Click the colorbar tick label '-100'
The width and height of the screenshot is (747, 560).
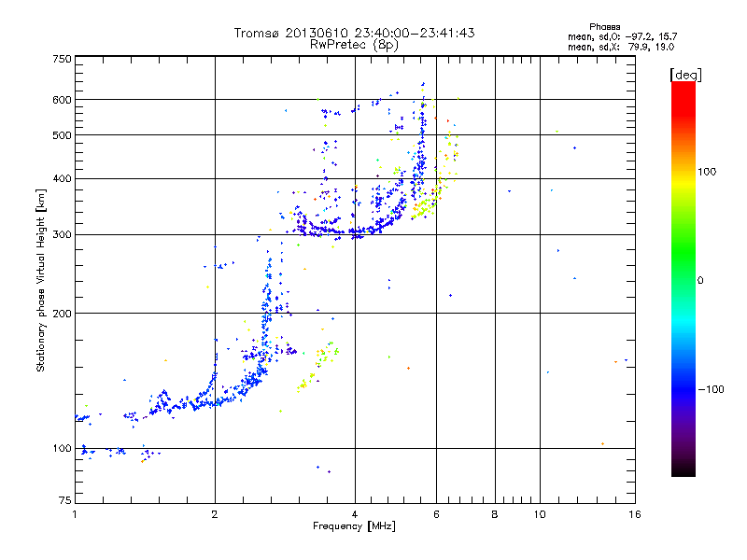tap(711, 389)
